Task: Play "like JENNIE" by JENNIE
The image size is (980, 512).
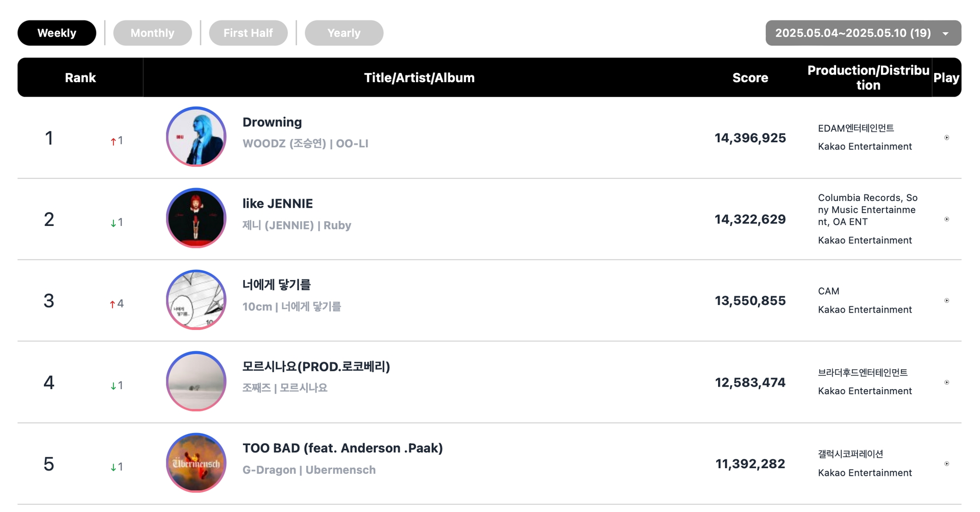Action: click(947, 218)
